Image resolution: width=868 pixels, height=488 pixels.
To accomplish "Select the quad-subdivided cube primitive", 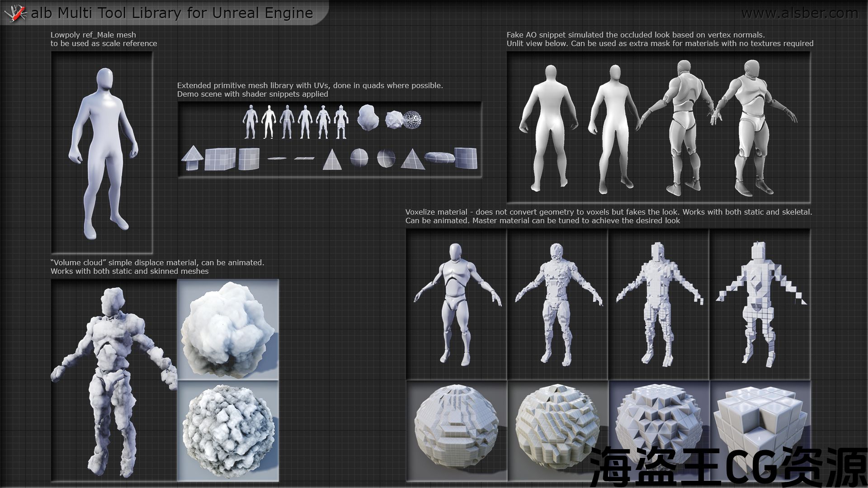I will click(220, 159).
